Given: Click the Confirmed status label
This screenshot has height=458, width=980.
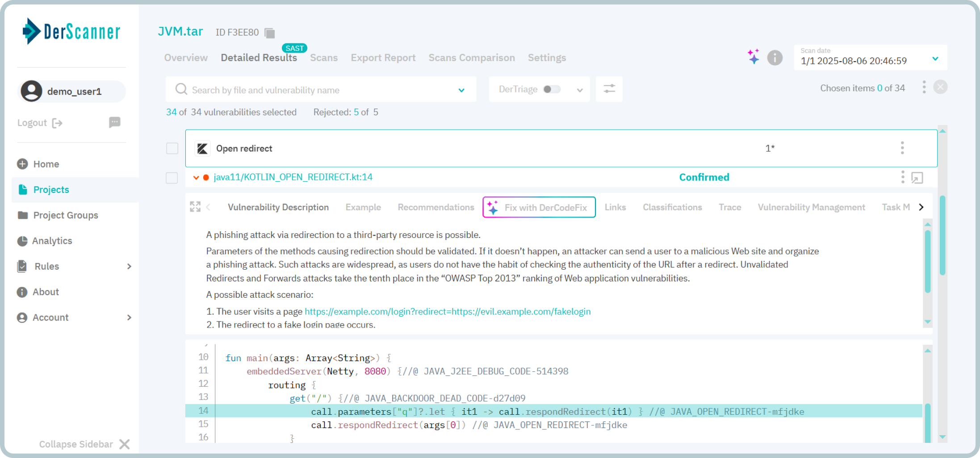Looking at the screenshot, I should (704, 177).
